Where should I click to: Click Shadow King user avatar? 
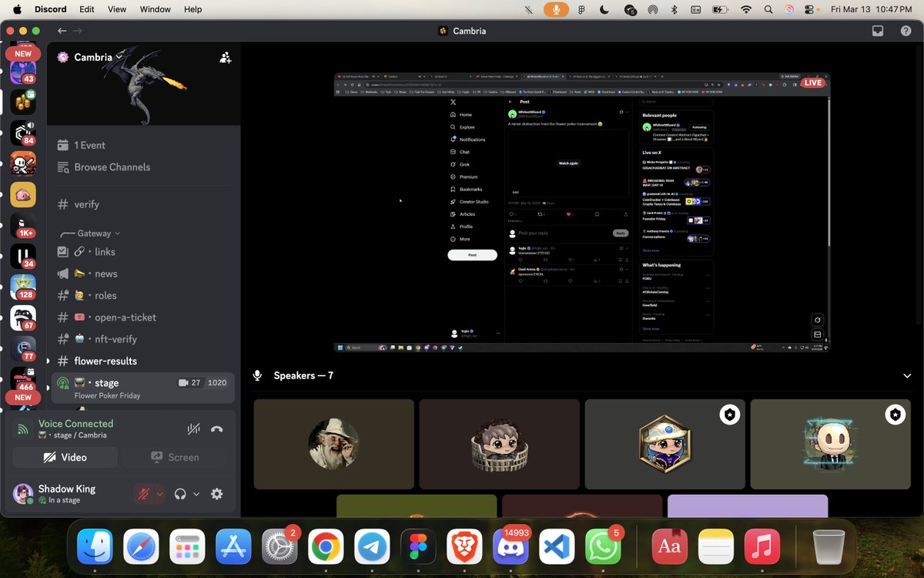point(23,494)
